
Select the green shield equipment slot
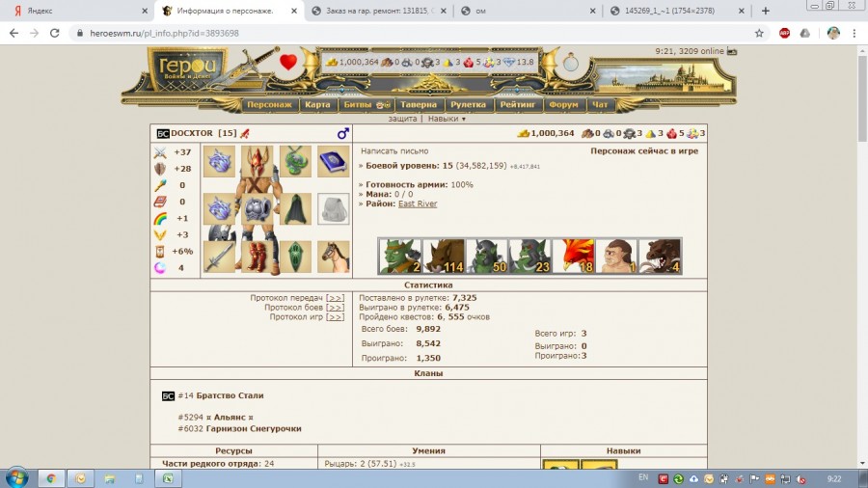pyautogui.click(x=295, y=257)
